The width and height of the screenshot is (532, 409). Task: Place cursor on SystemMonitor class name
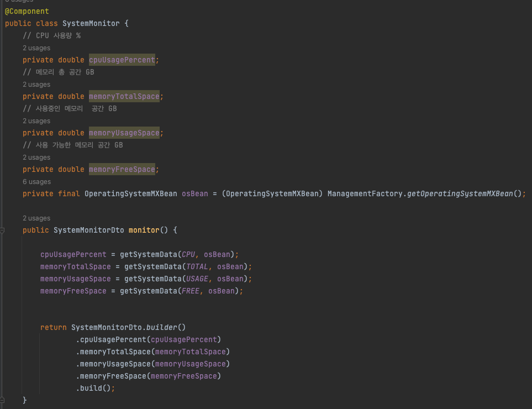[x=91, y=23]
